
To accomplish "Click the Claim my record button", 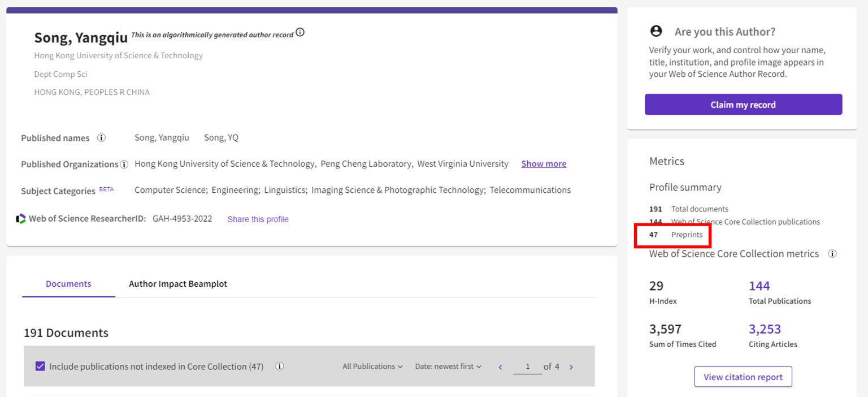I will point(743,104).
